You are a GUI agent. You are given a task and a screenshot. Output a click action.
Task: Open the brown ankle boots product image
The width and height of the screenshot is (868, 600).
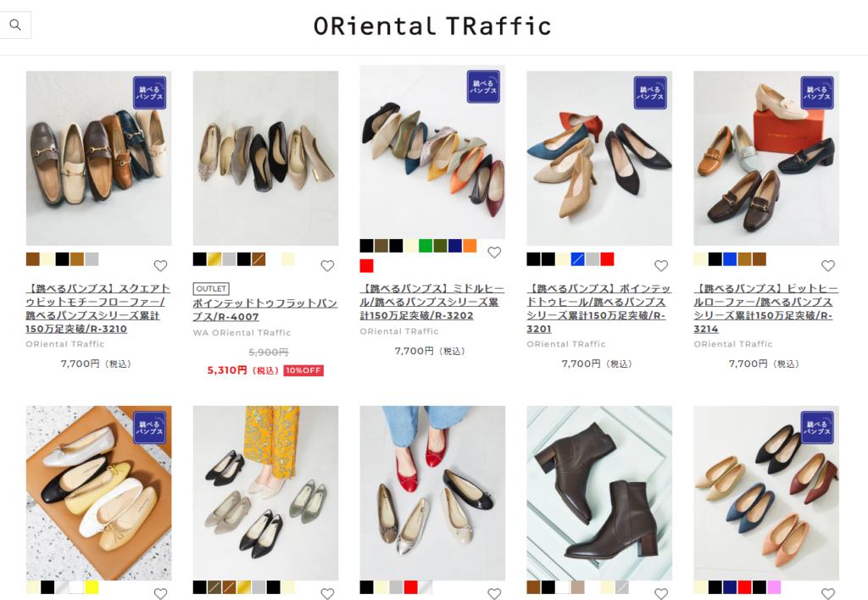(x=599, y=492)
